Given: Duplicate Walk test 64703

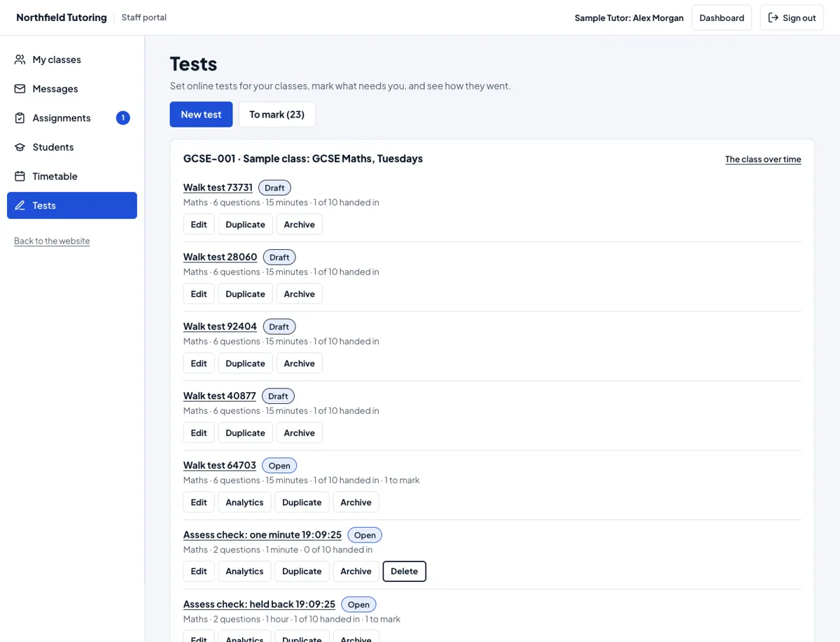Looking at the screenshot, I should (302, 502).
